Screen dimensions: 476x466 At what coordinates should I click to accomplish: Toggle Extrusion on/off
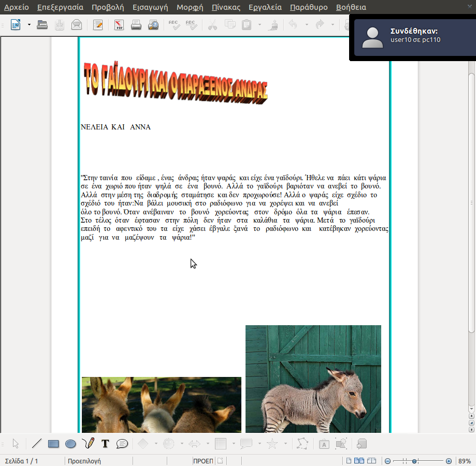[x=362, y=444]
